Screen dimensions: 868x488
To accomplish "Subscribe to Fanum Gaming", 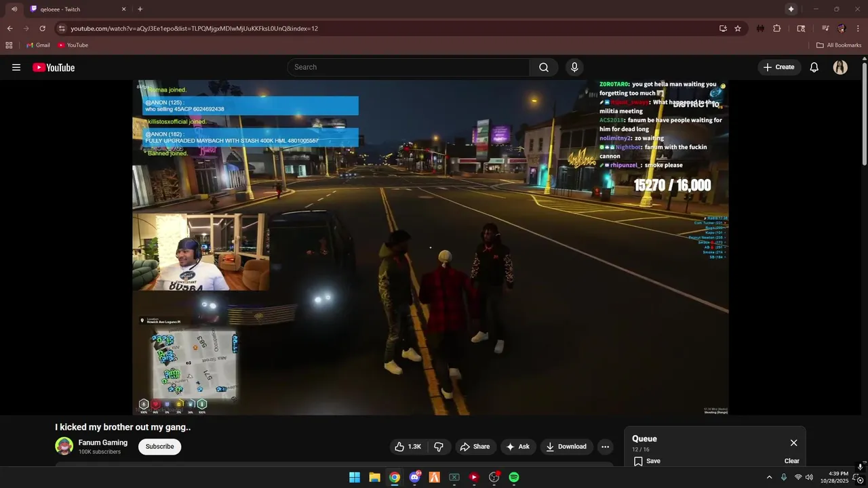I will (159, 447).
